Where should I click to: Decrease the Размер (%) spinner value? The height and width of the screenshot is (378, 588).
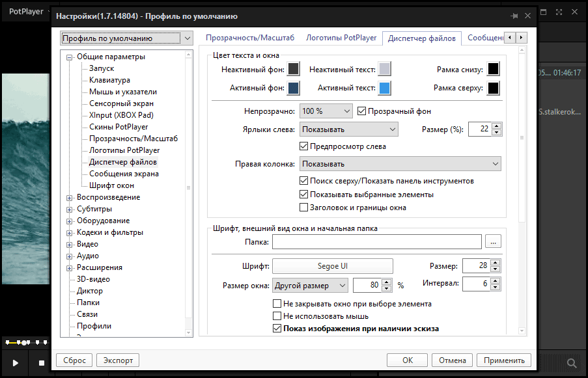pos(496,132)
